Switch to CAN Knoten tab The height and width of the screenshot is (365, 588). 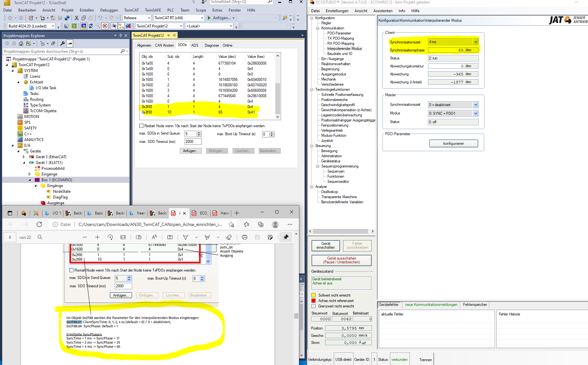[164, 45]
